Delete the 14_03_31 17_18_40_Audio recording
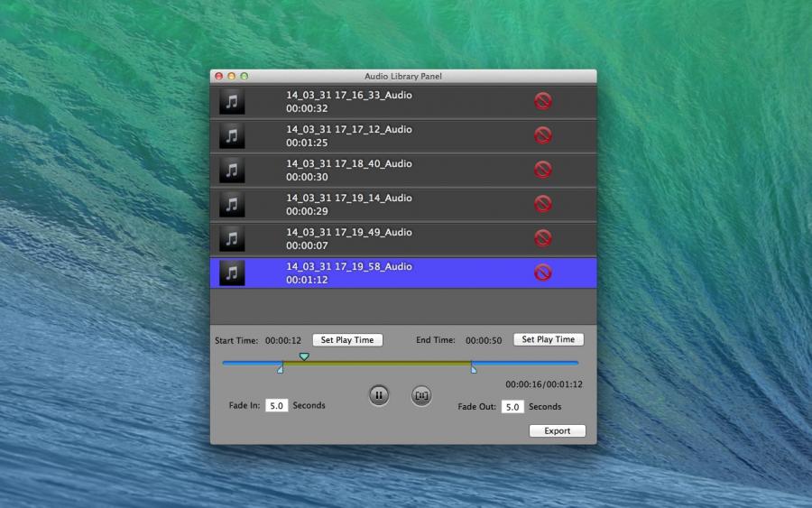Image resolution: width=812 pixels, height=508 pixels. (x=543, y=170)
